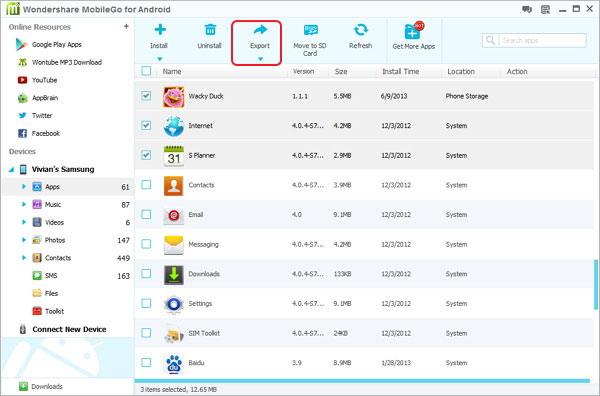Click the Settings gear app icon
600x396 pixels.
[173, 304]
